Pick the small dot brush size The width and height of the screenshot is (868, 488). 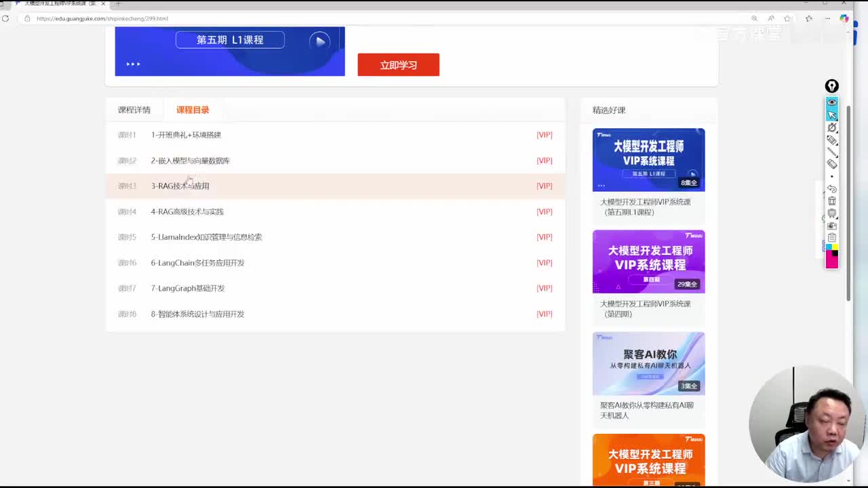coord(832,176)
